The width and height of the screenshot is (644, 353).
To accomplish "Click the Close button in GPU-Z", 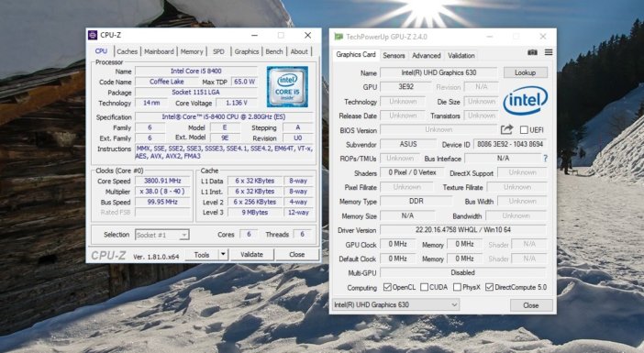I will (530, 305).
